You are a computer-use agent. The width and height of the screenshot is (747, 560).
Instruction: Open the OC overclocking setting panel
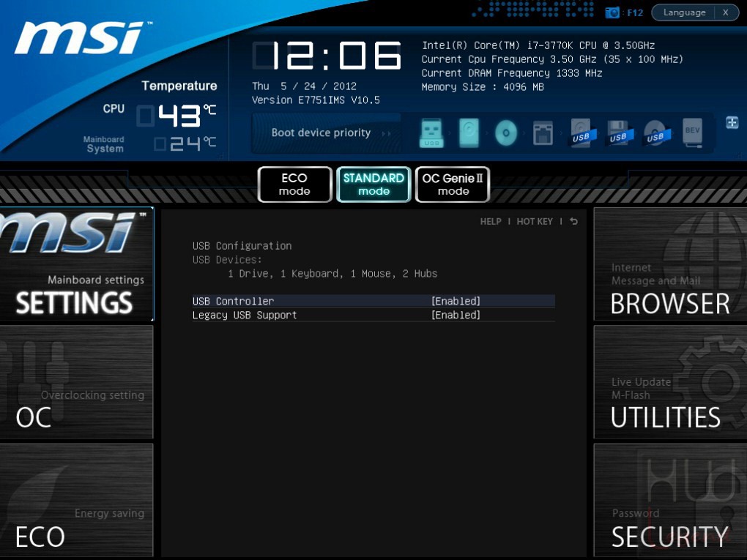77,382
